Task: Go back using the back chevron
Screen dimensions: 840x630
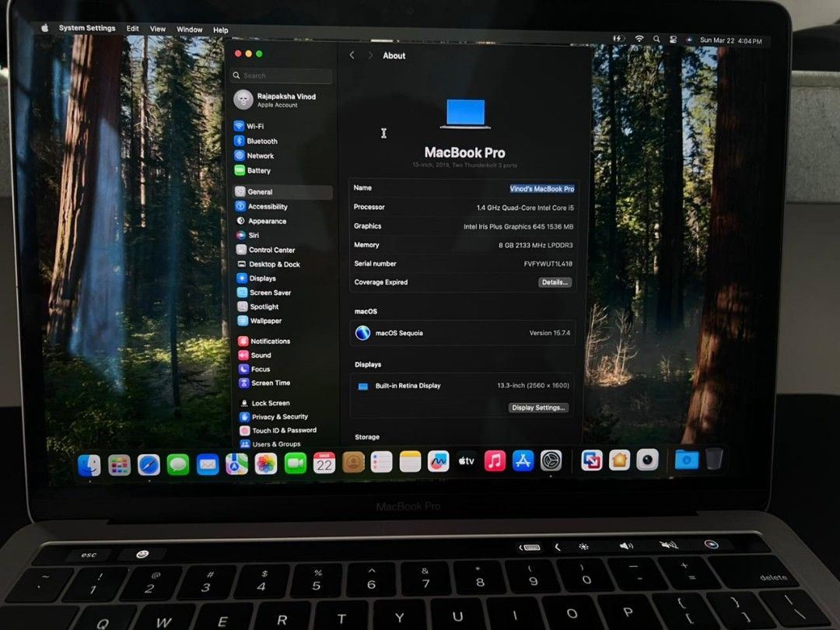Action: (x=352, y=55)
